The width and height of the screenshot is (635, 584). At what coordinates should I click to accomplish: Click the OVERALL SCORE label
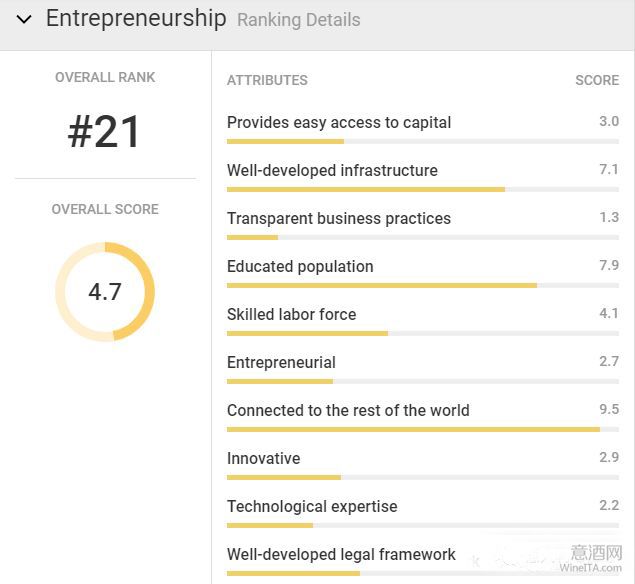coord(105,209)
